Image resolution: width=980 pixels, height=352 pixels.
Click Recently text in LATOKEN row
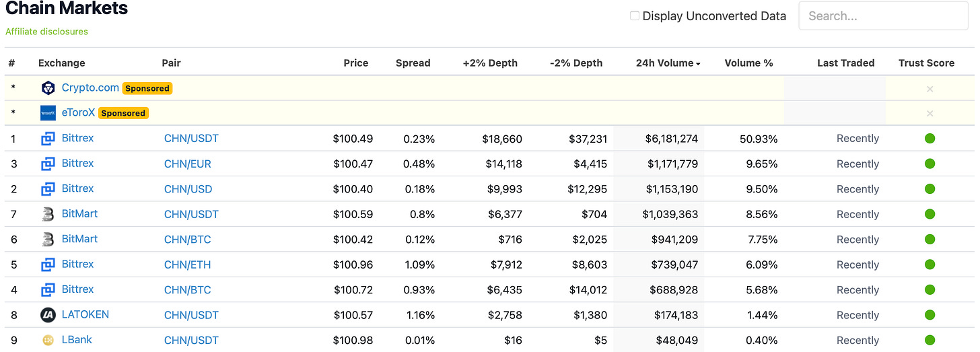pos(858,315)
